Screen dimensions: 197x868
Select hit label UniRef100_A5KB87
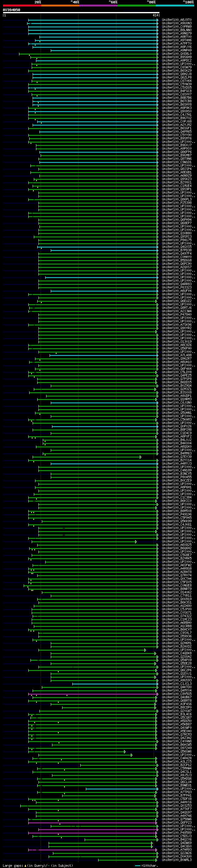pyautogui.click(x=177, y=725)
